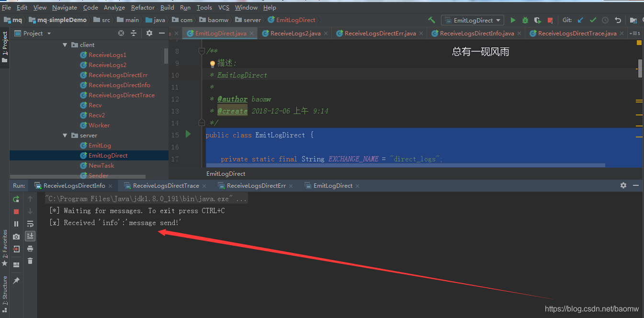Switch to ReceiveLogs2.java editor tab

coord(295,33)
